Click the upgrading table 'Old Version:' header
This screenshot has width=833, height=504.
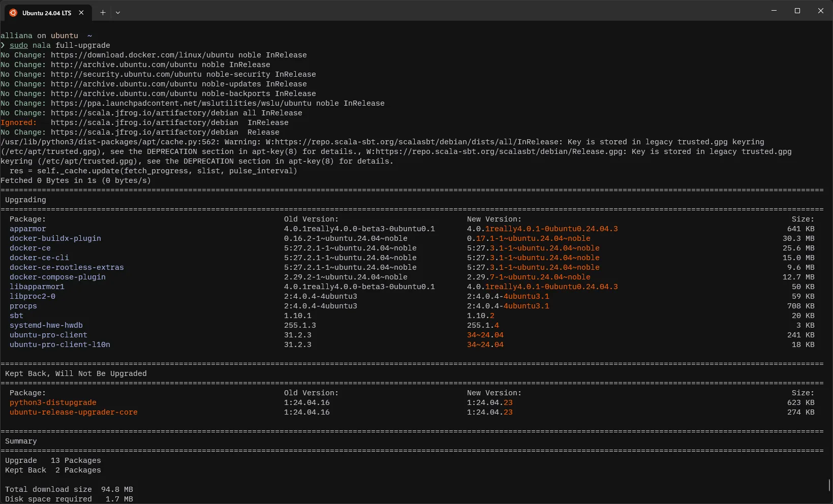point(311,219)
